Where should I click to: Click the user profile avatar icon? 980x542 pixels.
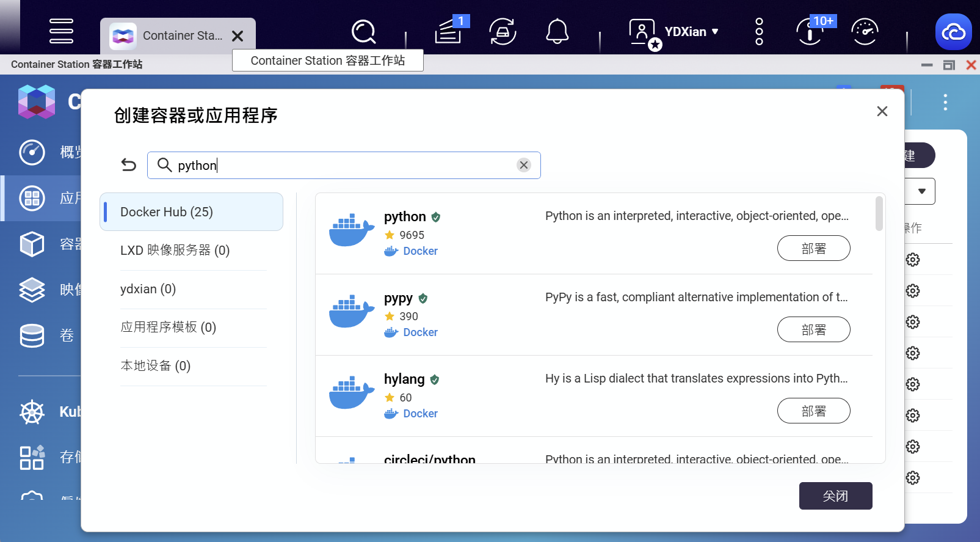(644, 33)
